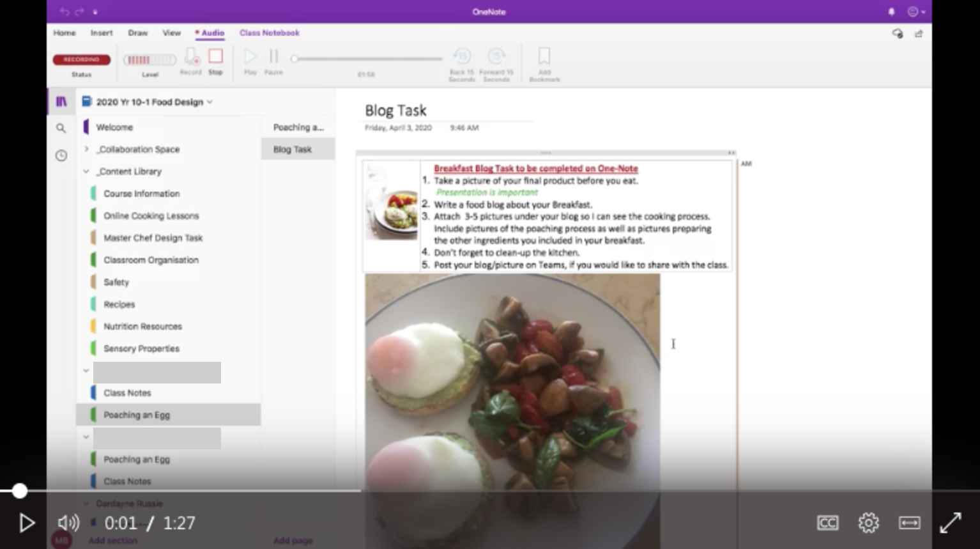Screen dimensions: 980x549
Task: Stop the audio recording
Action: point(216,56)
